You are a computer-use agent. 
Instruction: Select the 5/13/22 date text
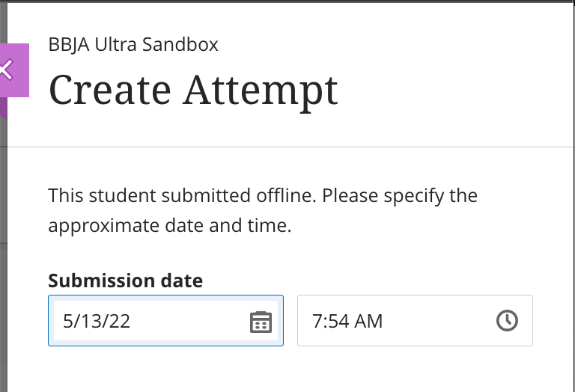[97, 322]
